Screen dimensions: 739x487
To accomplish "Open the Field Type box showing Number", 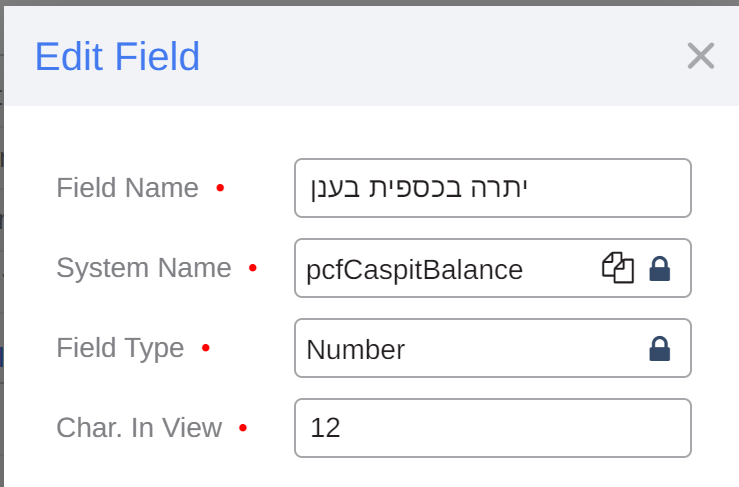I will pos(470,348).
